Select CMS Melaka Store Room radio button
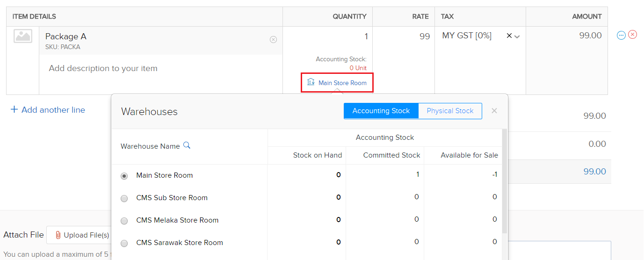This screenshot has height=260, width=644. (124, 221)
